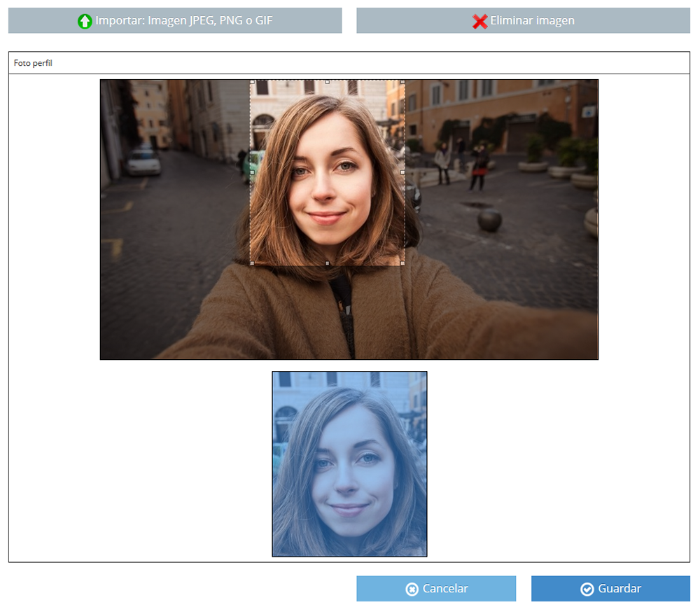Grab the middle-right crop handle
The width and height of the screenshot is (700, 607).
(403, 172)
